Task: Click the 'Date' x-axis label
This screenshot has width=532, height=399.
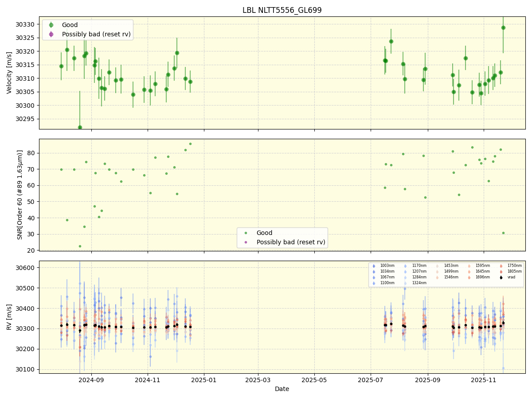Action: click(282, 389)
